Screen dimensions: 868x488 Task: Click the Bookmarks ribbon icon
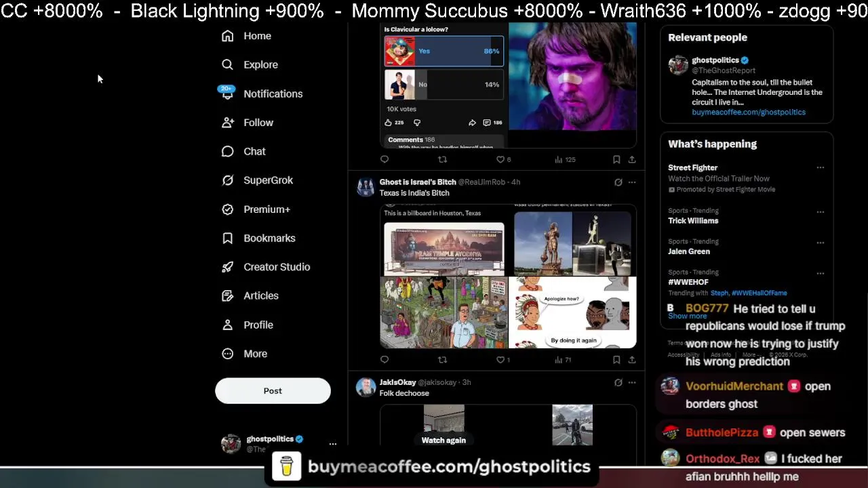click(228, 238)
